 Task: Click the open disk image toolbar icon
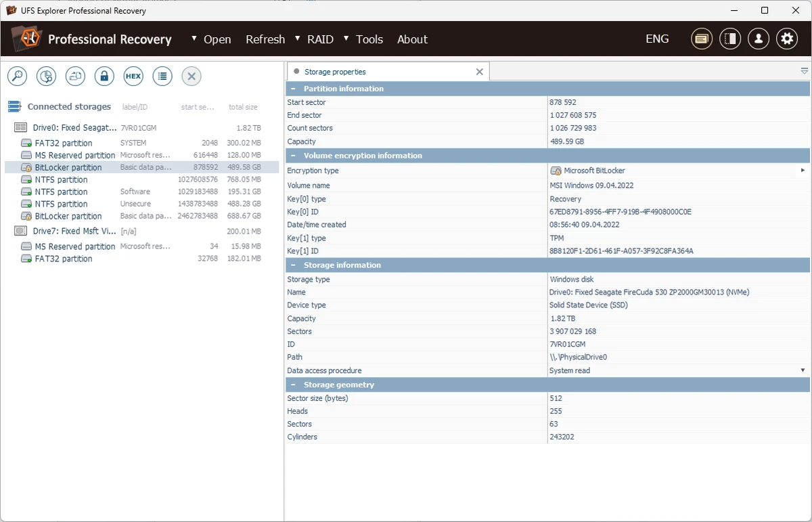[75, 76]
